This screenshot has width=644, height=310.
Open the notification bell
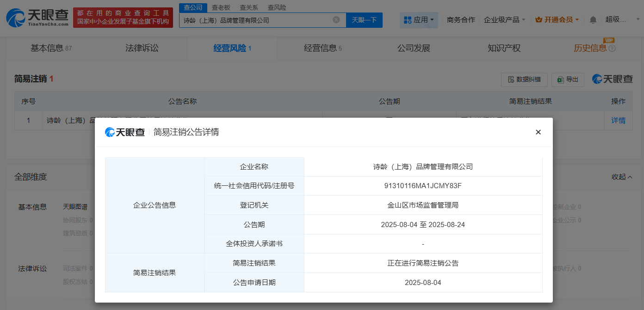click(593, 20)
